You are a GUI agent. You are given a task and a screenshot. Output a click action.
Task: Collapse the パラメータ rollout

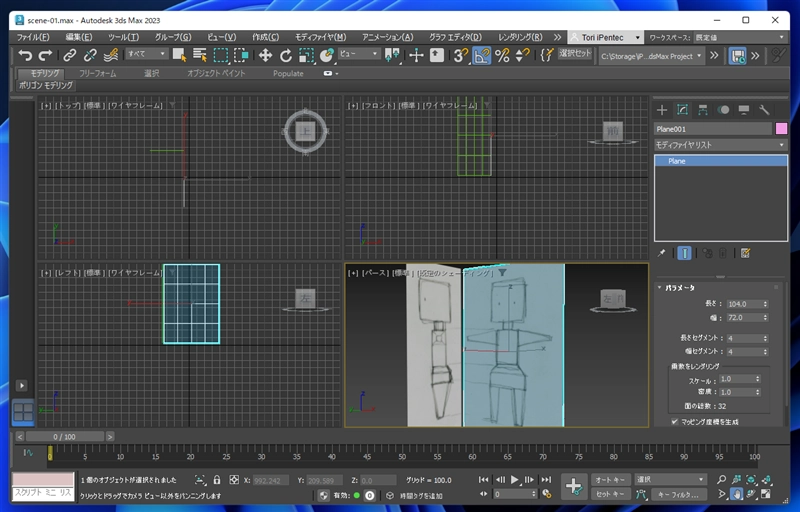tap(680, 288)
